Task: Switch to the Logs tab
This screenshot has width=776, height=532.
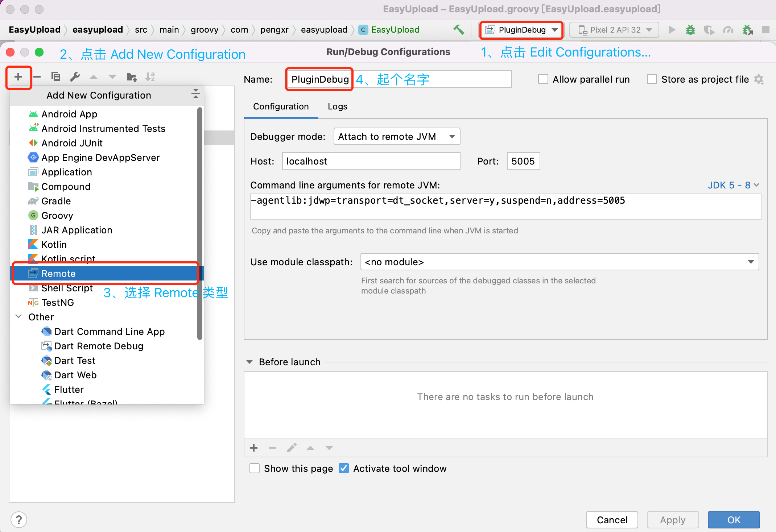Action: click(337, 107)
